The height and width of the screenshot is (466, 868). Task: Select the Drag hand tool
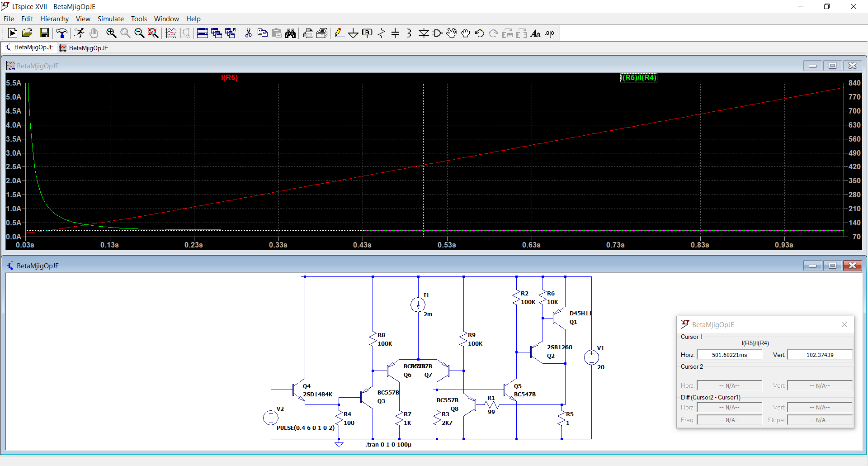pos(465,33)
